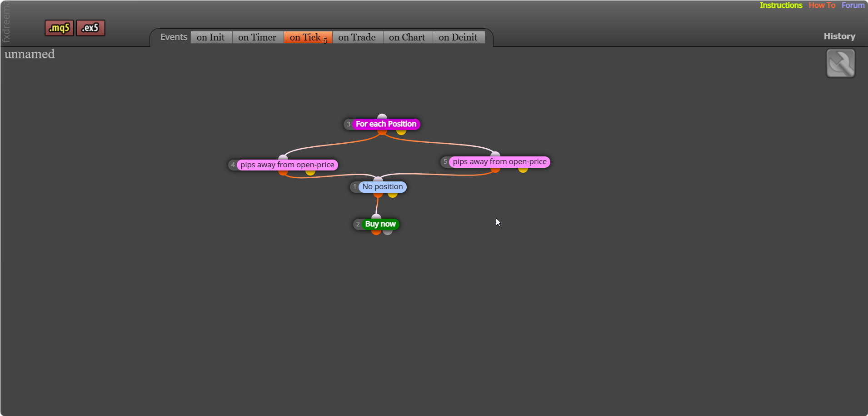
Task: Click number badge 3 on For each Position
Action: pyautogui.click(x=349, y=124)
